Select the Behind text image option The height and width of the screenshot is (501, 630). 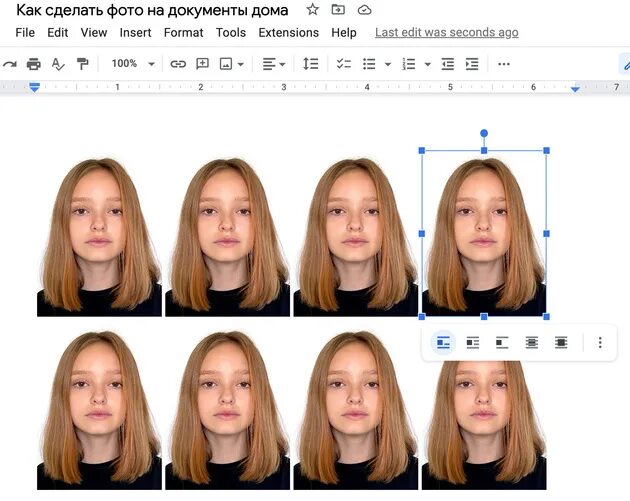tap(532, 343)
